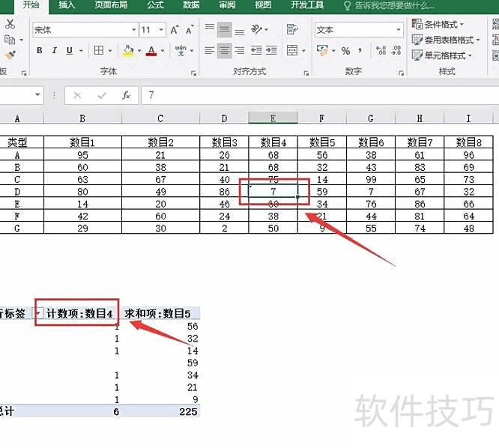Open 条件格式 conditional formatting
Viewport: 499px width, 448px height.
(x=438, y=24)
